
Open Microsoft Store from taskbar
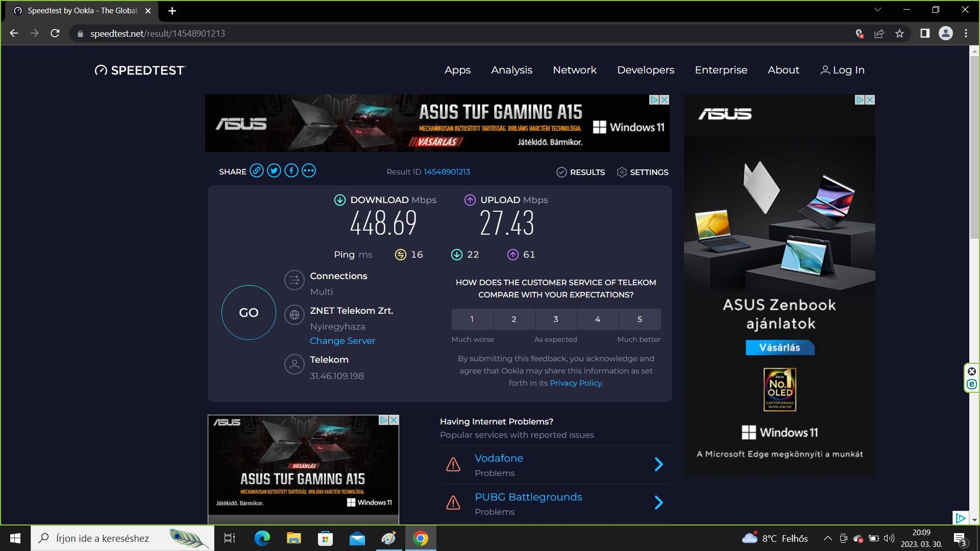coord(325,538)
